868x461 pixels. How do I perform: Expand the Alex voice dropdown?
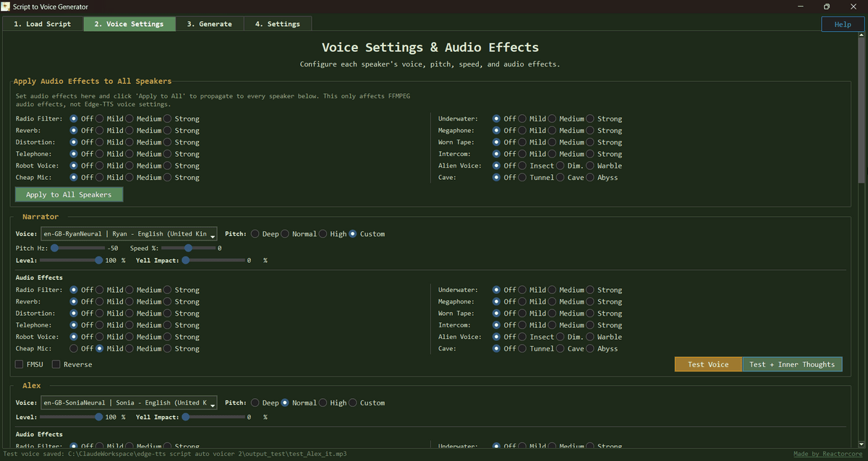129,403
